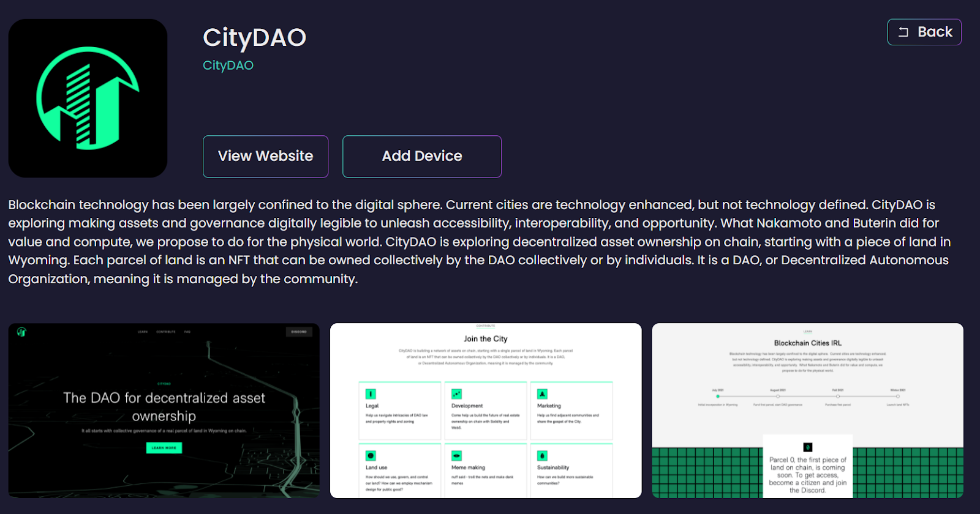
Task: Click the Back button
Action: coord(924,32)
